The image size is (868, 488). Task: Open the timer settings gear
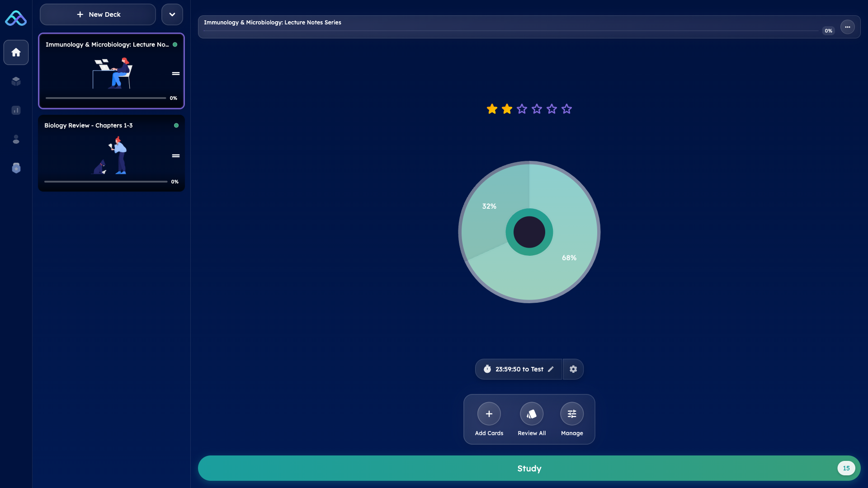573,369
